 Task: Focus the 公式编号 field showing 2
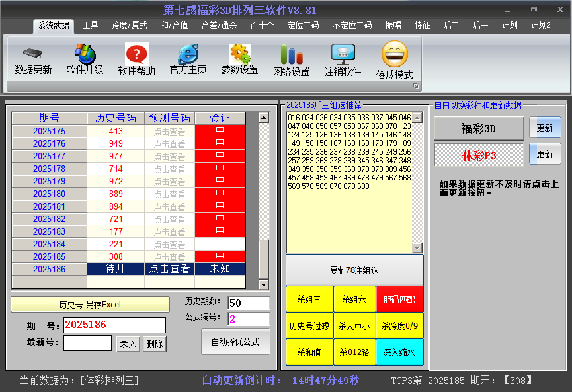pyautogui.click(x=249, y=319)
